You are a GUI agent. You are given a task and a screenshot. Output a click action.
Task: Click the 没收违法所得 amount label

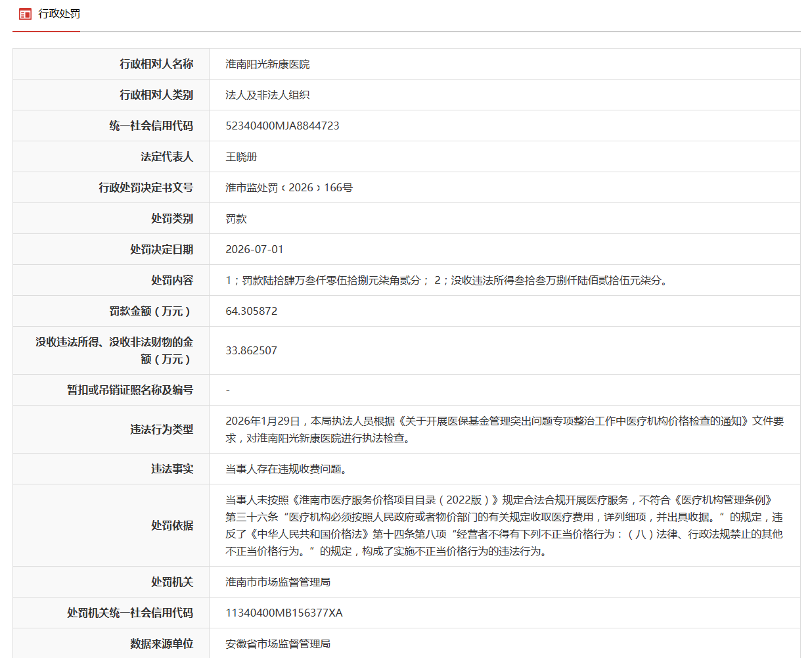pos(114,350)
